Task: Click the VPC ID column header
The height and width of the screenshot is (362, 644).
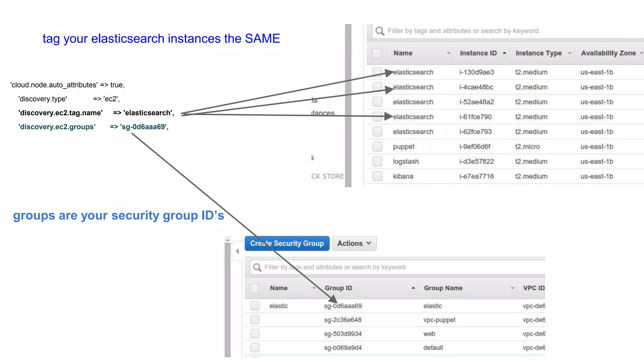Action: (534, 288)
